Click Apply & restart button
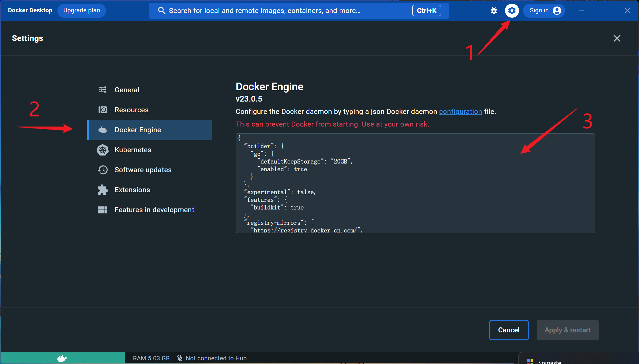Image resolution: width=639 pixels, height=364 pixels. tap(568, 330)
